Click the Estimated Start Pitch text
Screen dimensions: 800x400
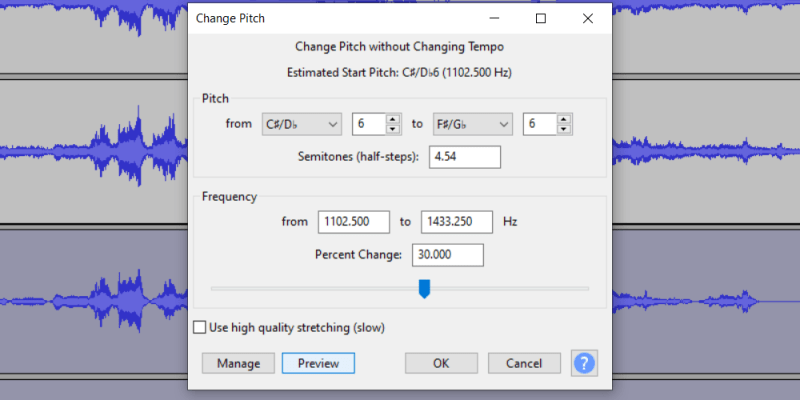tap(399, 72)
